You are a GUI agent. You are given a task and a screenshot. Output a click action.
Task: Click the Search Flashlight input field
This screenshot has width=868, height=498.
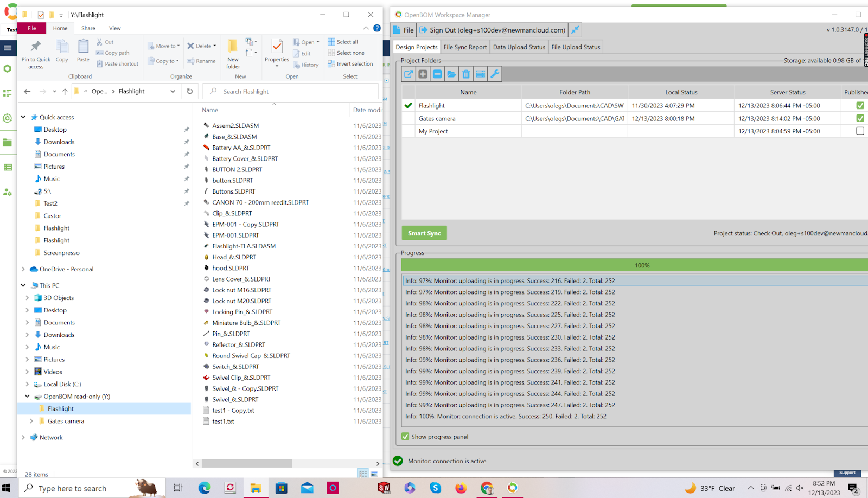pyautogui.click(x=290, y=92)
